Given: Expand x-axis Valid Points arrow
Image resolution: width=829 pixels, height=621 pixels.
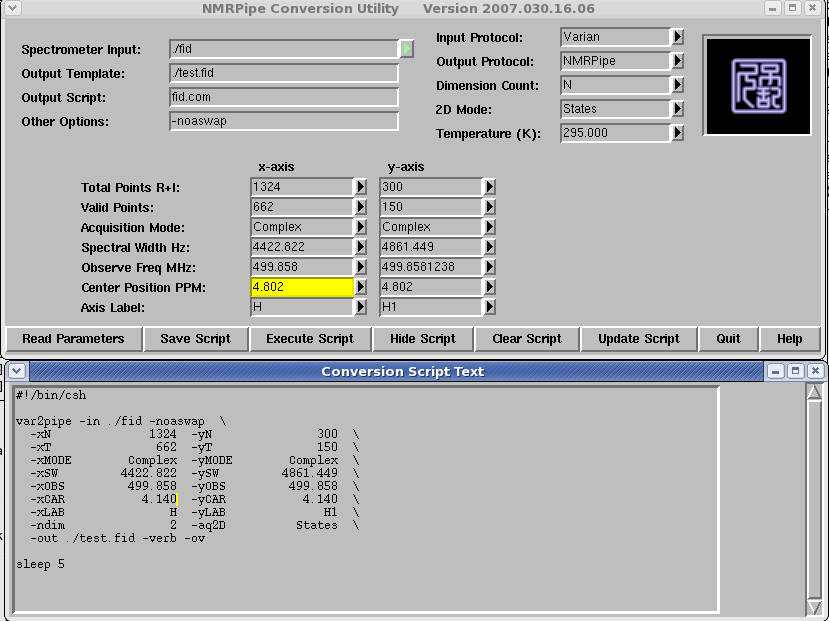Looking at the screenshot, I should [x=361, y=207].
